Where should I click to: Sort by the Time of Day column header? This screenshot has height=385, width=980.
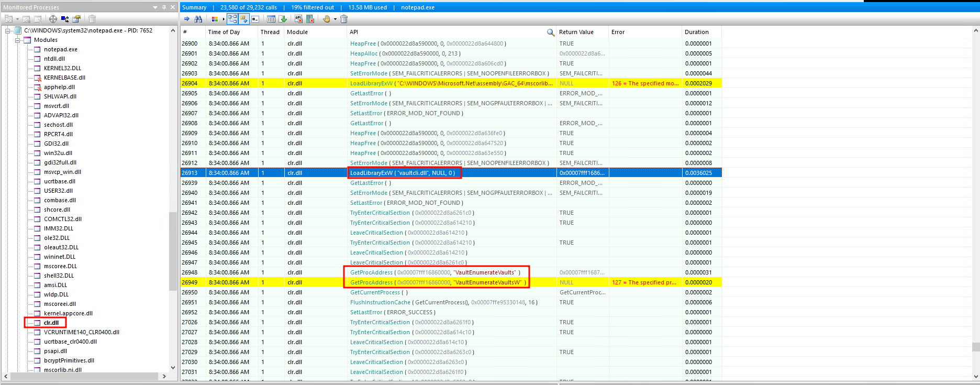[231, 32]
